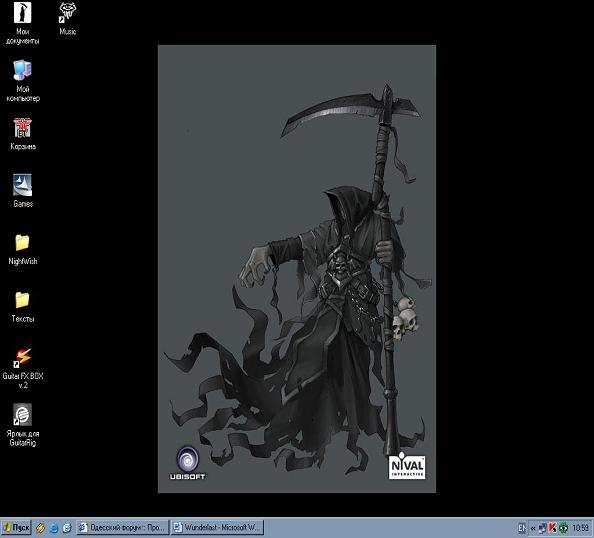Click the EN language indicator
This screenshot has width=594, height=538.
[522, 528]
